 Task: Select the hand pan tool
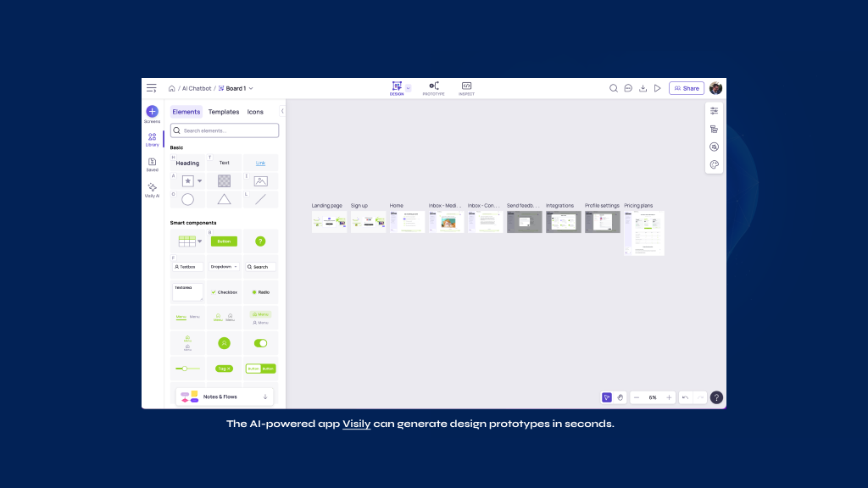pyautogui.click(x=620, y=397)
